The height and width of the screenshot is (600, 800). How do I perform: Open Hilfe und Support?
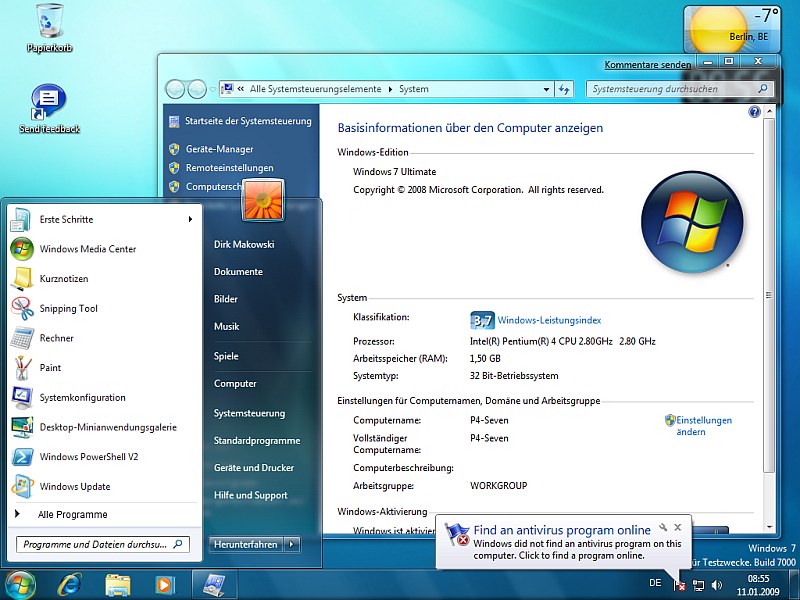click(251, 495)
